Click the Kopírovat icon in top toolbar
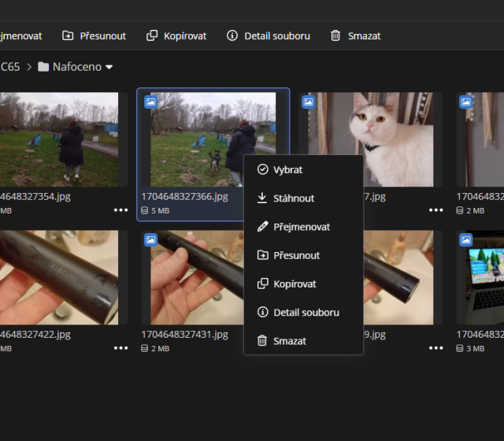Image resolution: width=504 pixels, height=441 pixels. [x=153, y=36]
